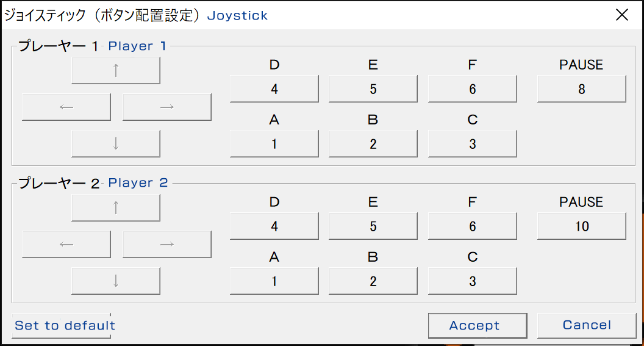The image size is (644, 346).
Task: Click Set to default button
Action: coord(65,325)
